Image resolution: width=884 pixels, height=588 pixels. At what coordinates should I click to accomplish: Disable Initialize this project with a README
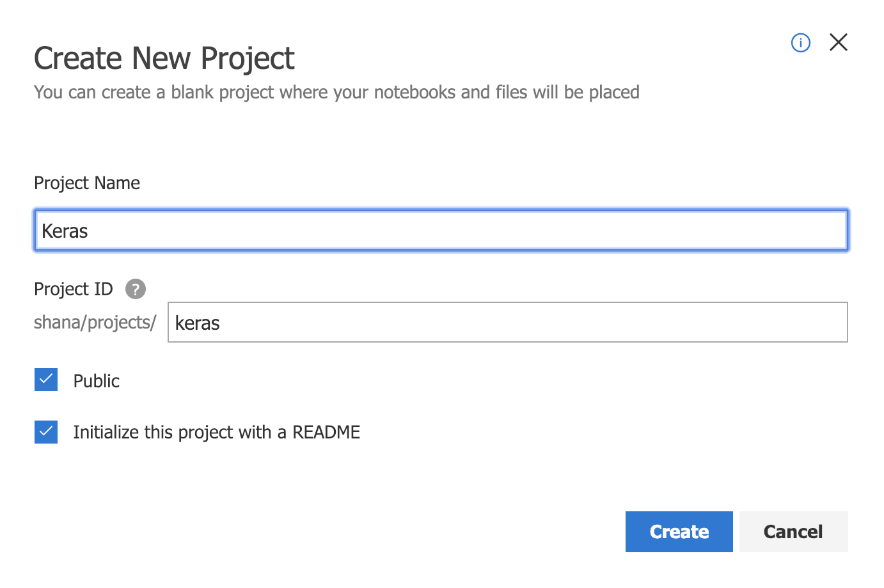[x=46, y=432]
